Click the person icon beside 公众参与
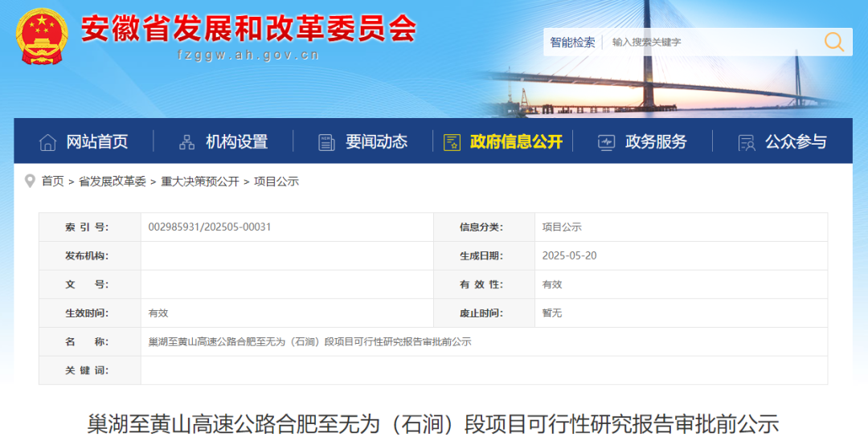Screen dimensions: 868x445 coord(747,143)
